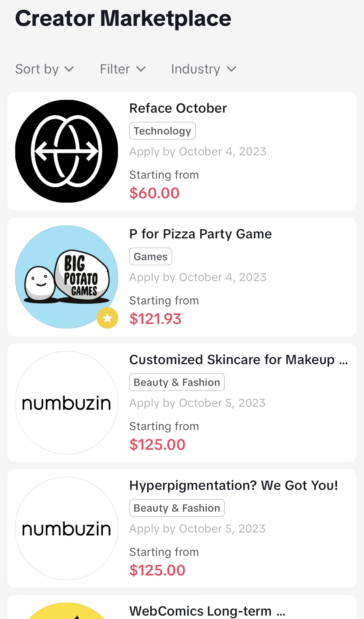Expand the Industry dropdown
The image size is (364, 619).
tap(204, 69)
